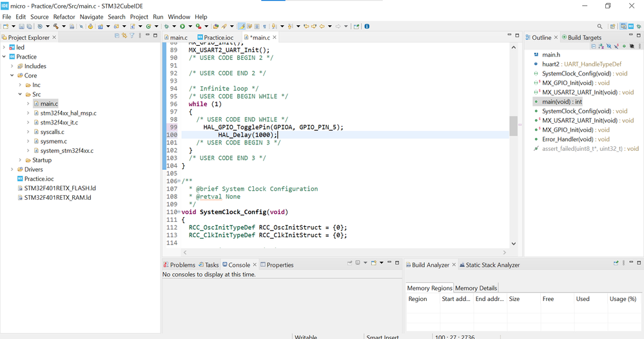Switch to the Debug perspective icon

[639, 26]
